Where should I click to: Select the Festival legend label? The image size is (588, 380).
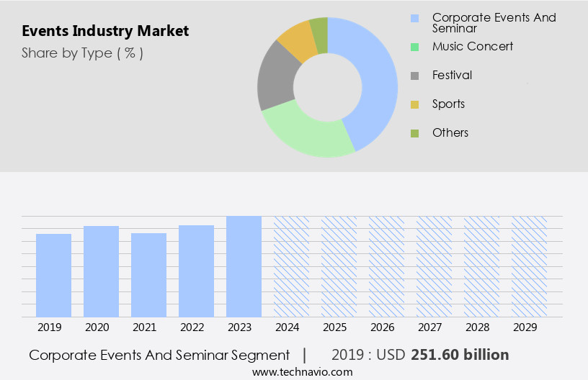pyautogui.click(x=452, y=76)
